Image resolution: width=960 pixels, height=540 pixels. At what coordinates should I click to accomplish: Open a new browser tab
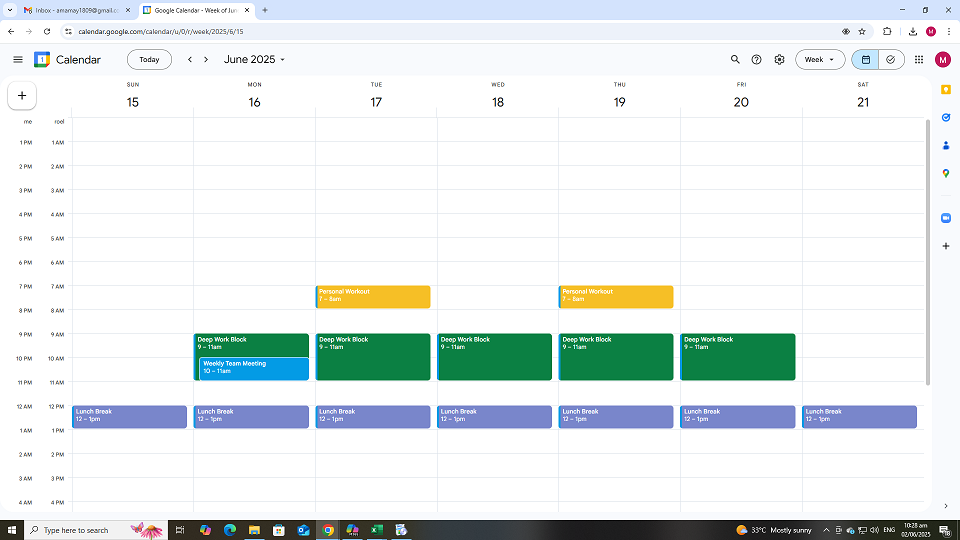[x=265, y=10]
